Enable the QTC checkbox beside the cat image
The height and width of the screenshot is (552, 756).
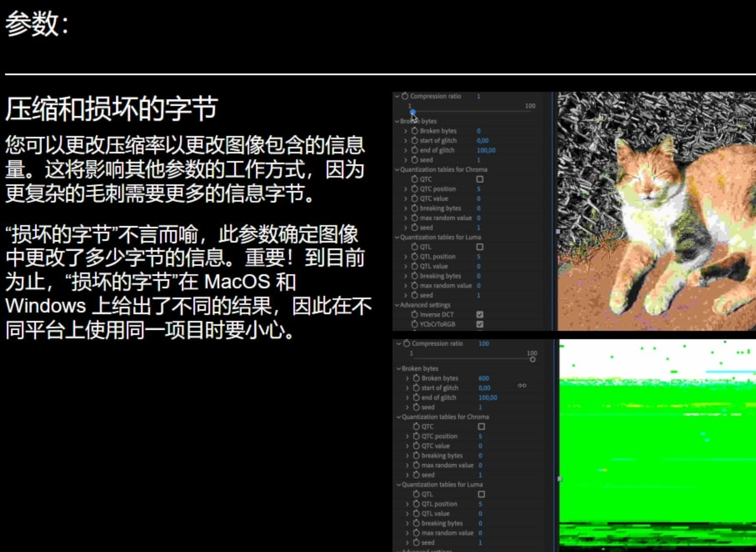tap(480, 179)
